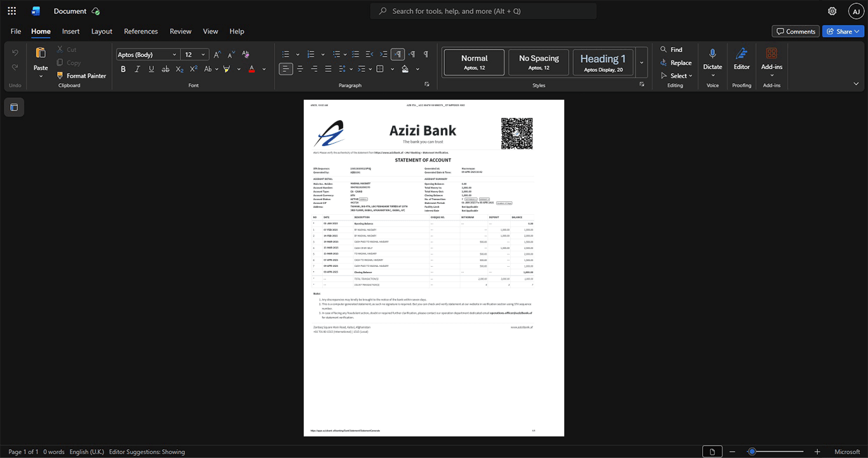Expand font color options arrow
868x458 pixels.
pos(264,69)
